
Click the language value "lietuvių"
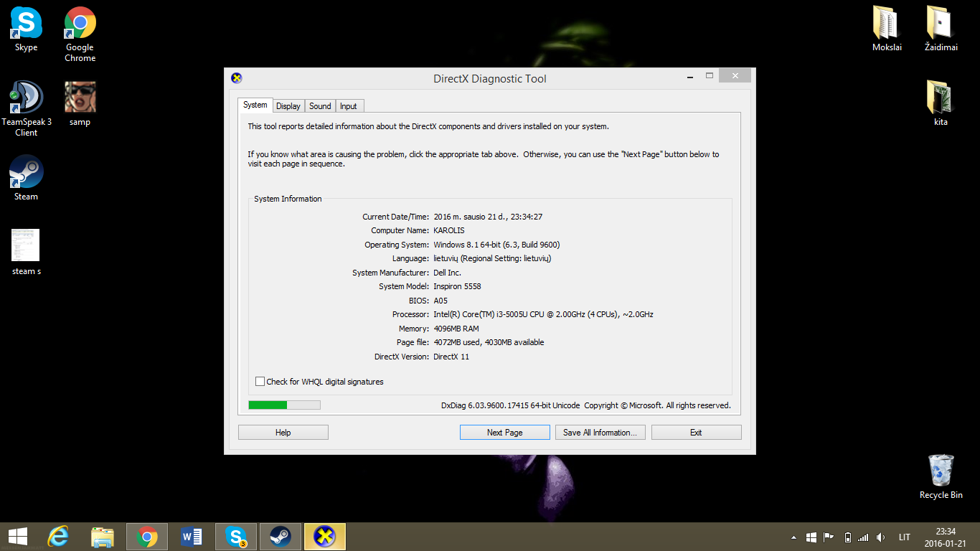[x=492, y=258]
